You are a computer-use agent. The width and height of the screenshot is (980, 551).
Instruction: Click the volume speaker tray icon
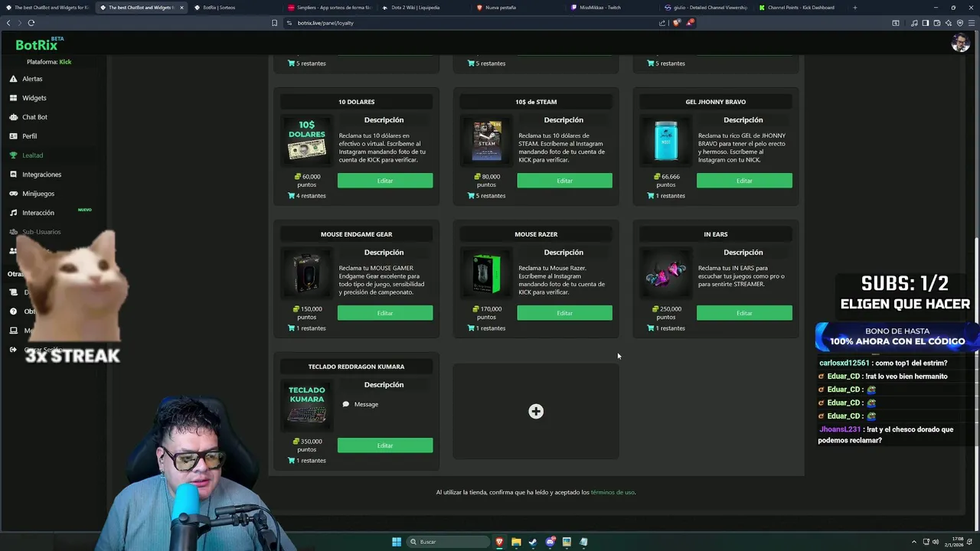[935, 542]
